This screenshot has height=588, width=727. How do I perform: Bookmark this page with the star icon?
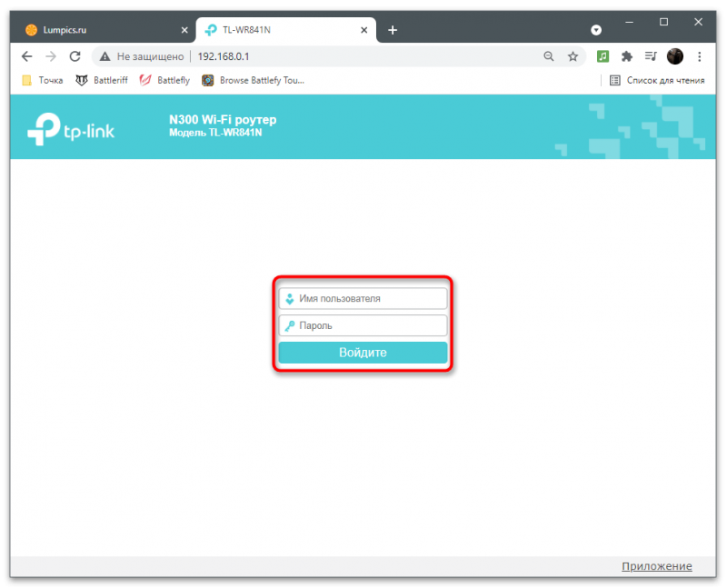573,56
